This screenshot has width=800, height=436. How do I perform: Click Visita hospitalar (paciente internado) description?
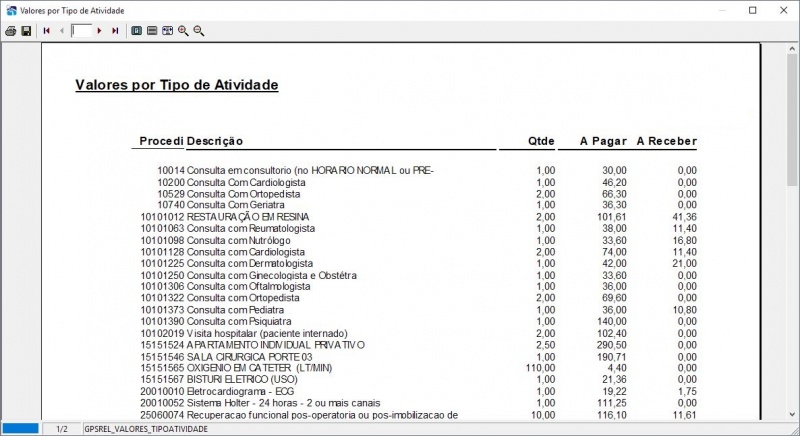click(267, 334)
